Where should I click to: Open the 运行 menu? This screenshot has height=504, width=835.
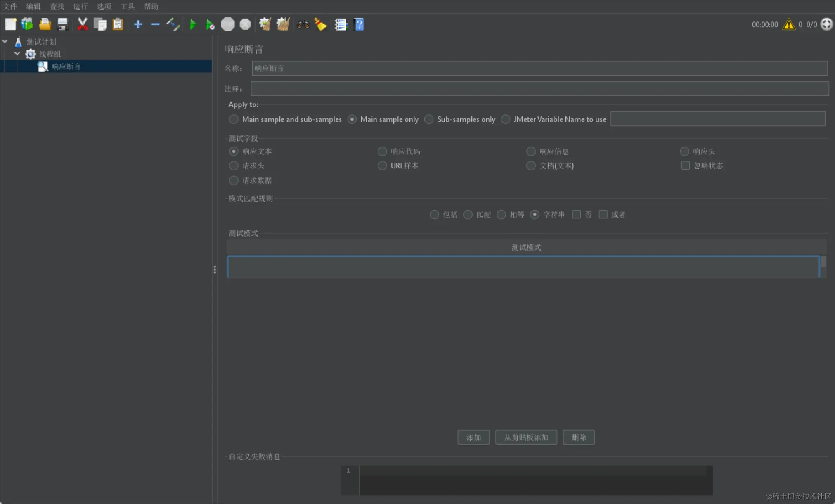click(80, 6)
